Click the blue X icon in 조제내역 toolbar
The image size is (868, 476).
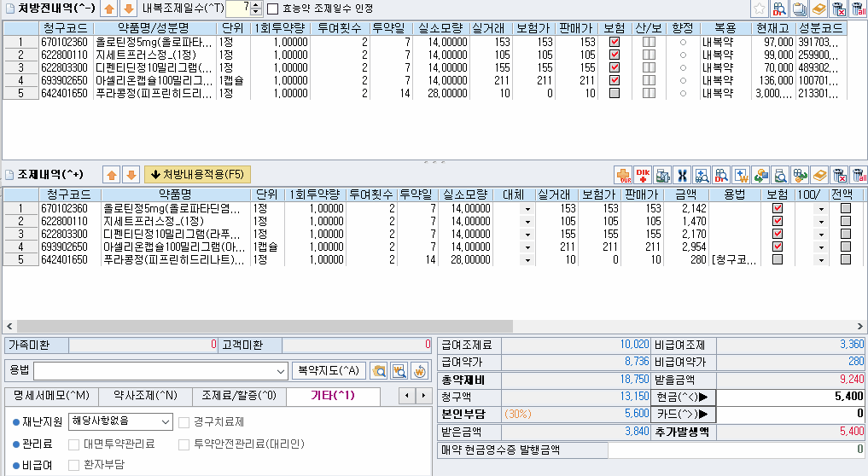682,175
